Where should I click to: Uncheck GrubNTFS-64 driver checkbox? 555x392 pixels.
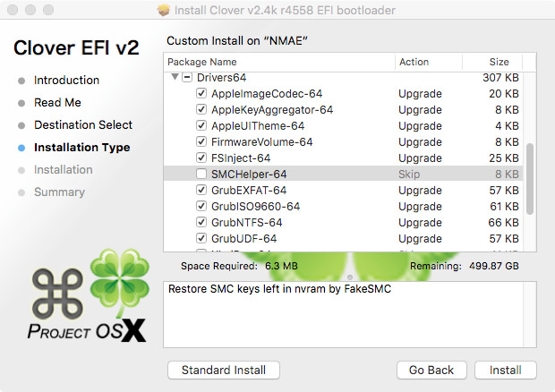[x=201, y=222]
